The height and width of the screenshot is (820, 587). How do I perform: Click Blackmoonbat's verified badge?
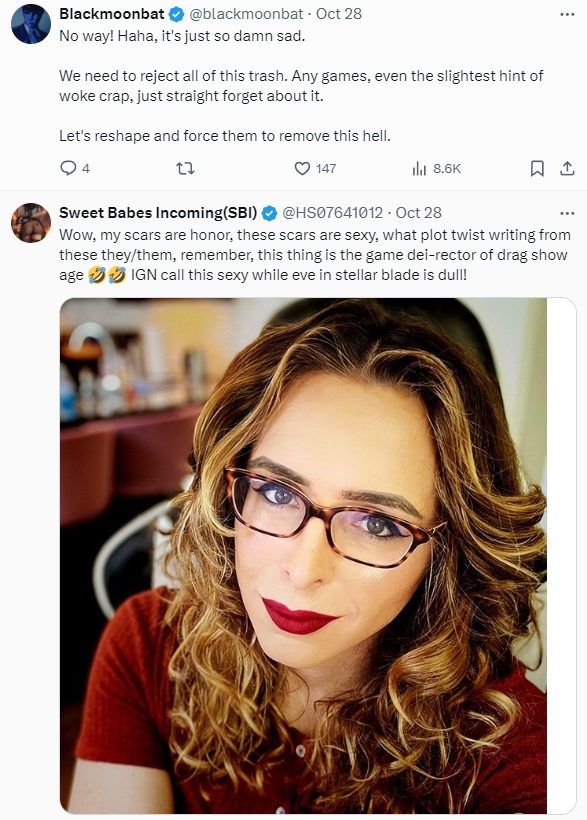177,15
